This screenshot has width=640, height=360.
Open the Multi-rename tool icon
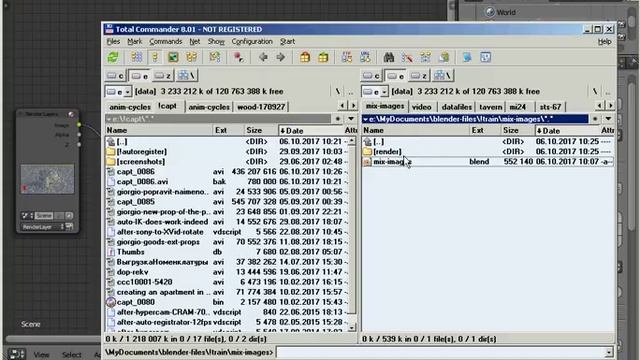click(x=407, y=57)
